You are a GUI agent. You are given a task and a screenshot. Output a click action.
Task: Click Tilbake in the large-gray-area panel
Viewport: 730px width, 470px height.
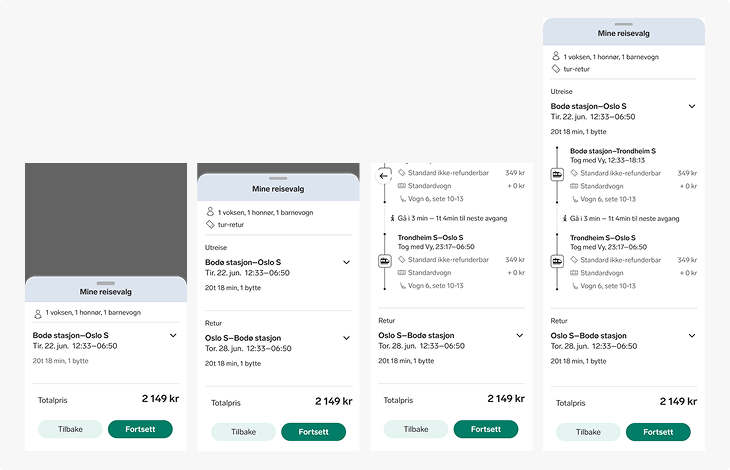70,429
